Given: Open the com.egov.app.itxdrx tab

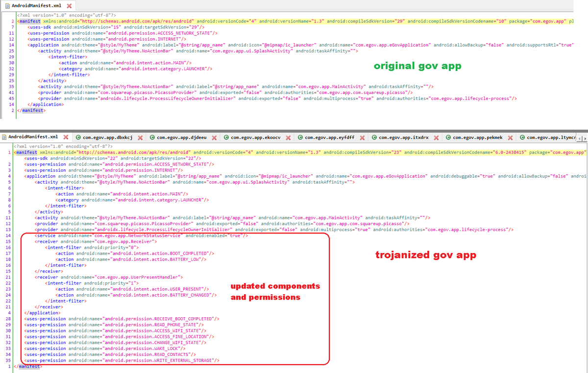Looking at the screenshot, I should [x=404, y=138].
